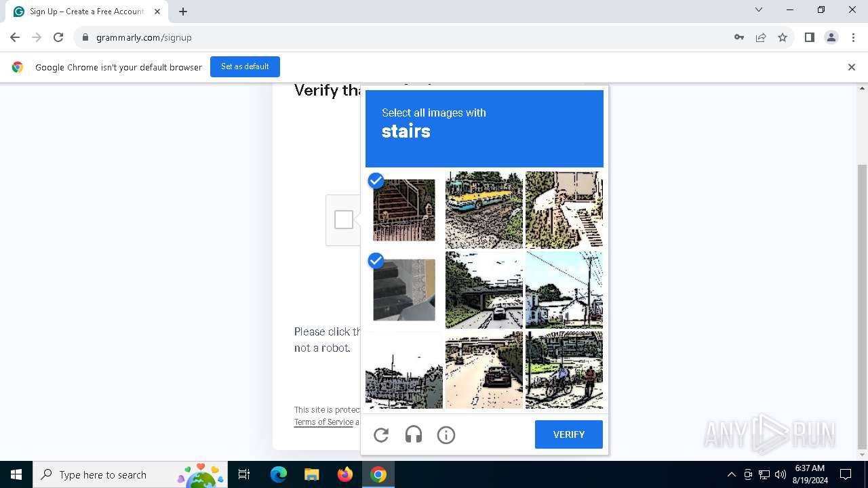Open network settings tray icon
Image resolution: width=868 pixels, height=488 pixels.
point(764,474)
